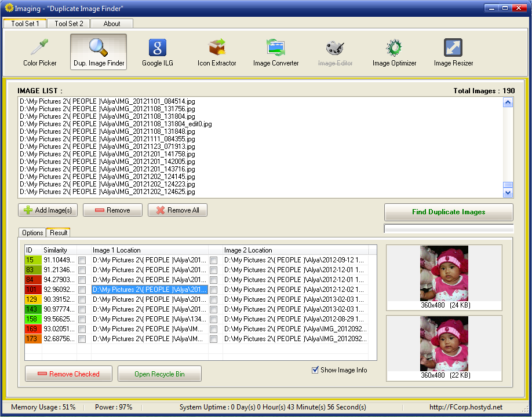Image resolution: width=532 pixels, height=417 pixels.
Task: Switch to the Options tab
Action: 32,233
